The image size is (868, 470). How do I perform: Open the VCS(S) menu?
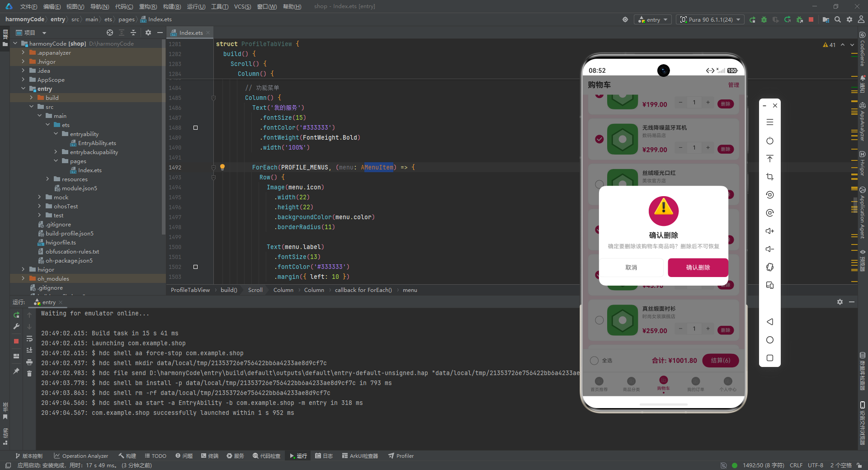[242, 6]
